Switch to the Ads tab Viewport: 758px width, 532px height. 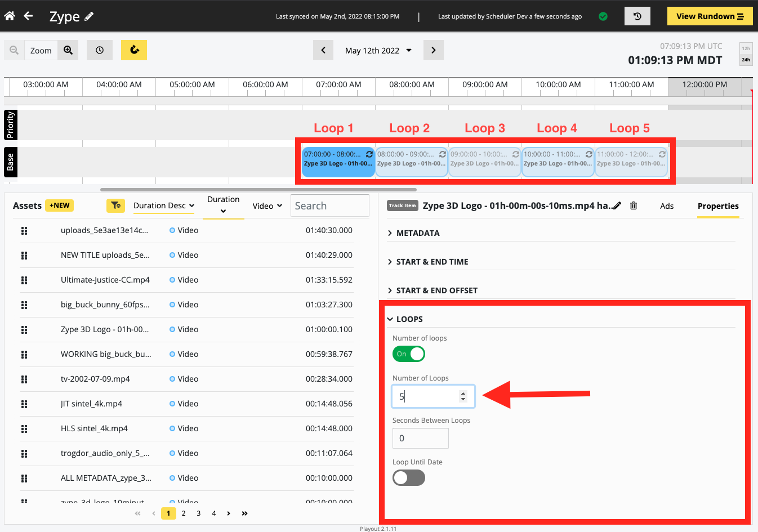667,206
